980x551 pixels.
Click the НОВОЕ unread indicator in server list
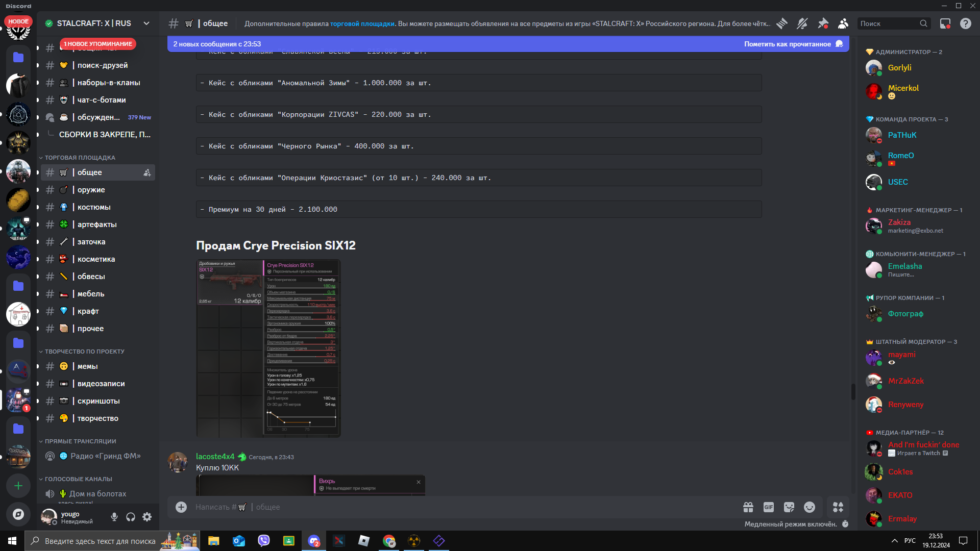coord(18,21)
